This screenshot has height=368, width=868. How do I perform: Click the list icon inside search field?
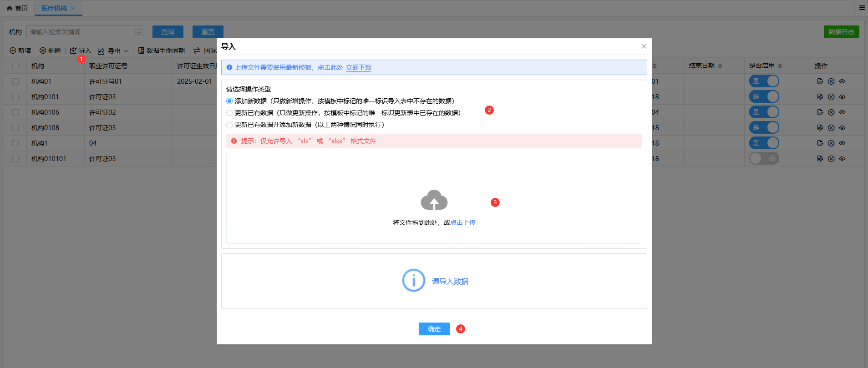(x=137, y=32)
